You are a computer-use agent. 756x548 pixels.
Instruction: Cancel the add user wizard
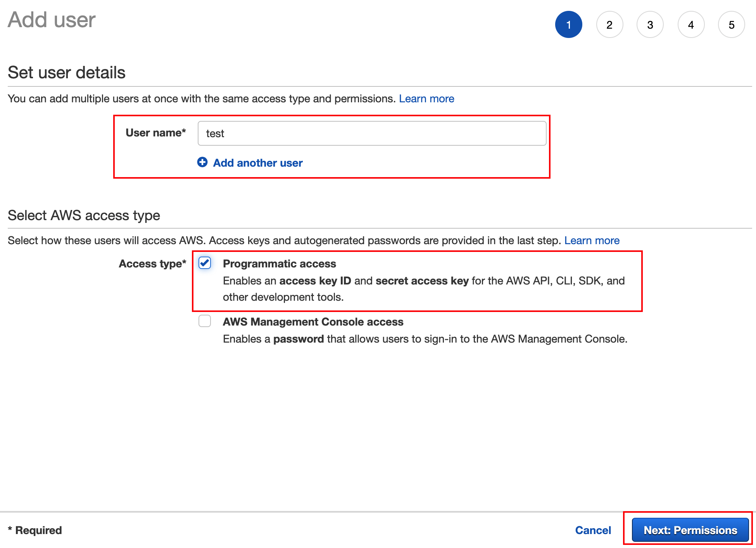click(x=593, y=530)
